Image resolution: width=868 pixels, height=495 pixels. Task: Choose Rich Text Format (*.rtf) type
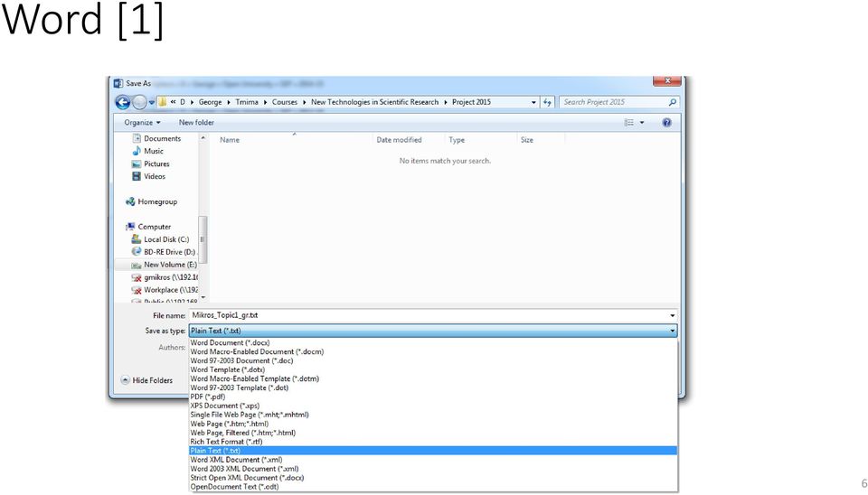(433, 442)
